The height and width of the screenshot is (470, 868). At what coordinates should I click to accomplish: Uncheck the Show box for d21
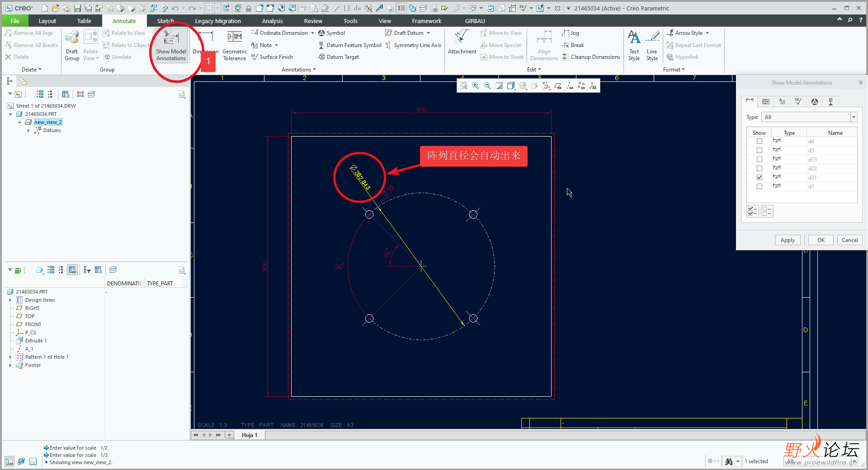(759, 177)
